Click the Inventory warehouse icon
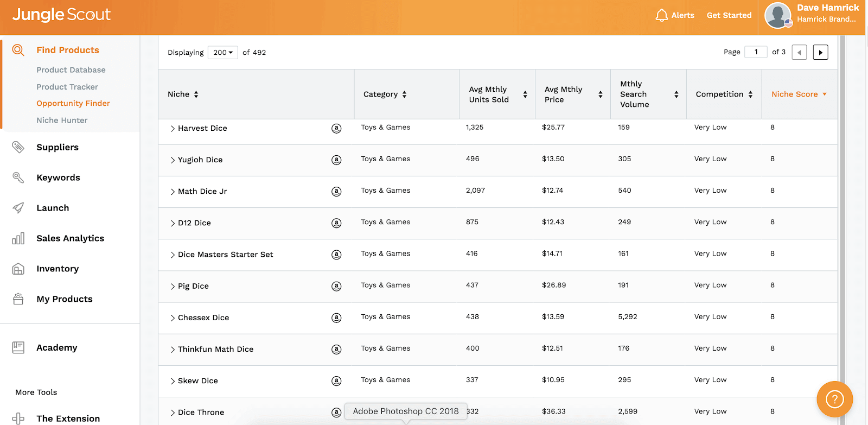868x425 pixels. 18,269
